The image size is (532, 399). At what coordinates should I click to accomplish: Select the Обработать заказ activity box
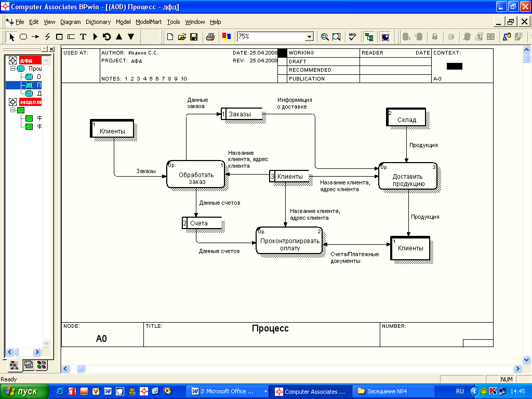pyautogui.click(x=195, y=175)
